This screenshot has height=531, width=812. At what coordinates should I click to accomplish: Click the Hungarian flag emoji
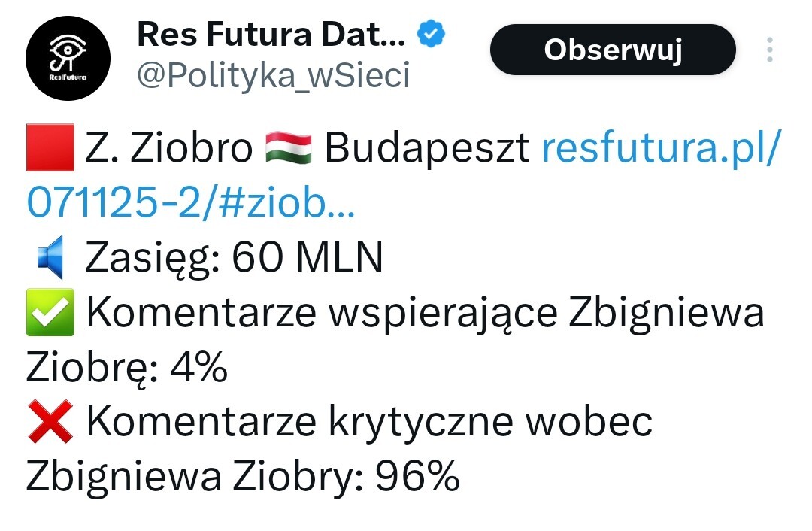pos(289,149)
